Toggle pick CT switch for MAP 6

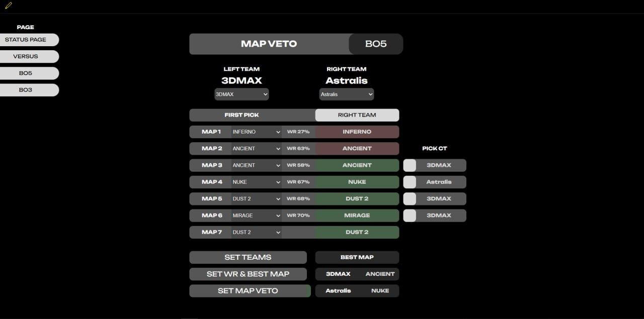pyautogui.click(x=410, y=216)
